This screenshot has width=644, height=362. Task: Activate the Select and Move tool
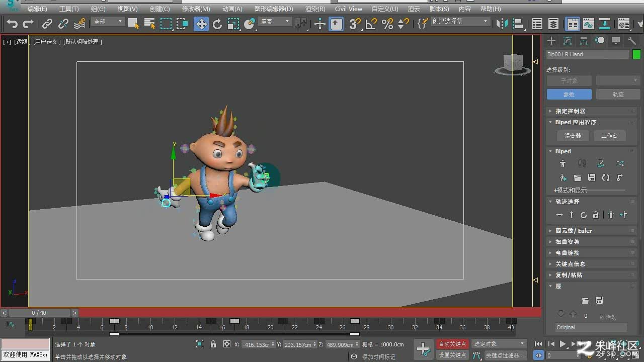(201, 24)
